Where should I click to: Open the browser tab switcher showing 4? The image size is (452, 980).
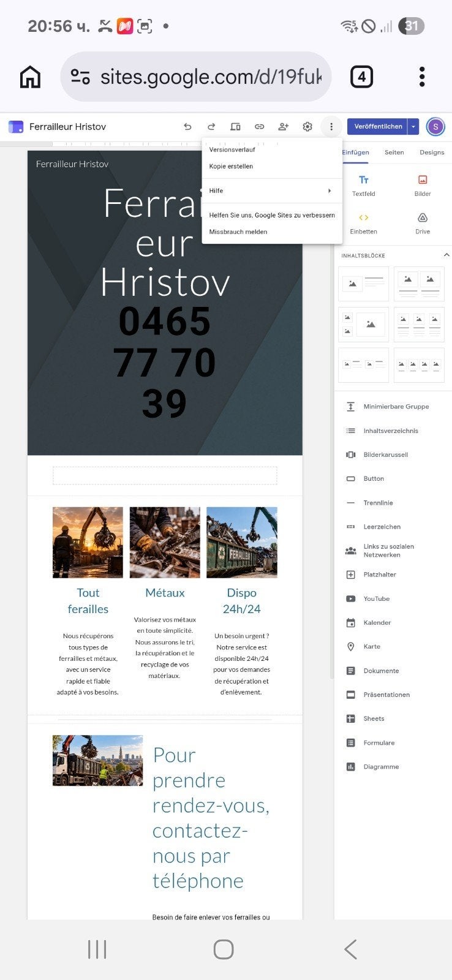coord(361,77)
